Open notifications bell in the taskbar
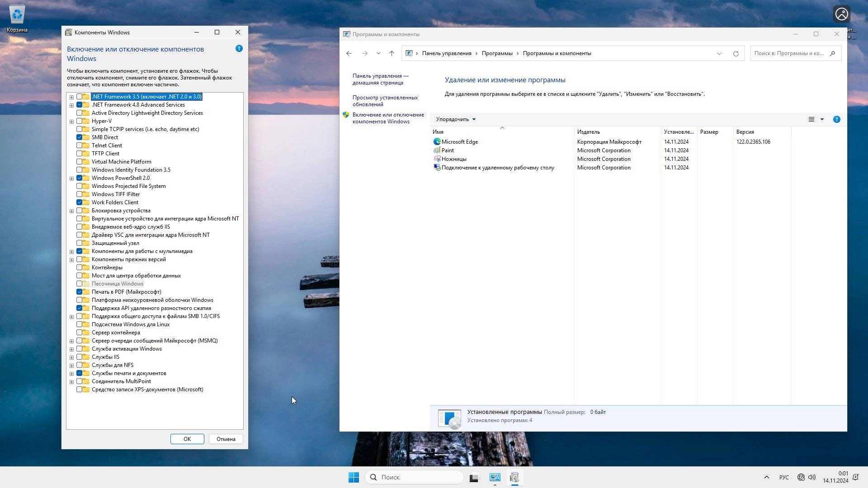 click(x=855, y=477)
